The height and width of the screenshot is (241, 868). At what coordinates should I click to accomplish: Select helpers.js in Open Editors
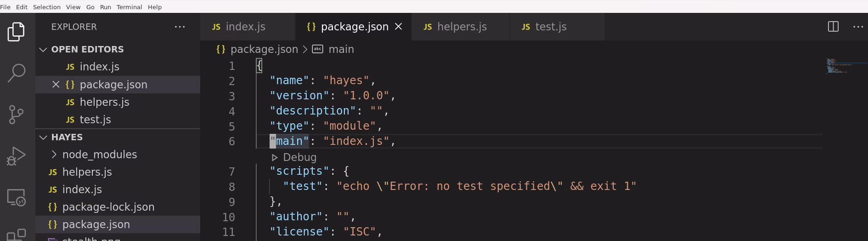118,102
